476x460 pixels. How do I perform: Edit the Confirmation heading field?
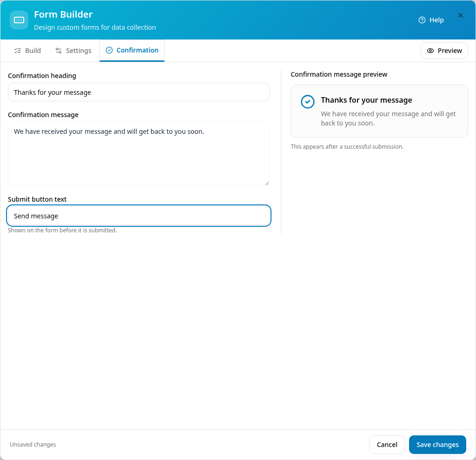139,92
